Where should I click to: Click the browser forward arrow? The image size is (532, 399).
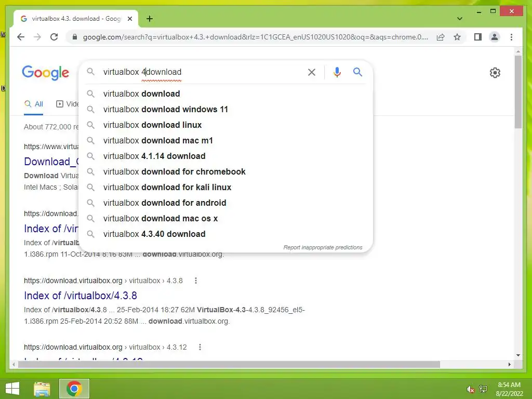click(x=37, y=37)
